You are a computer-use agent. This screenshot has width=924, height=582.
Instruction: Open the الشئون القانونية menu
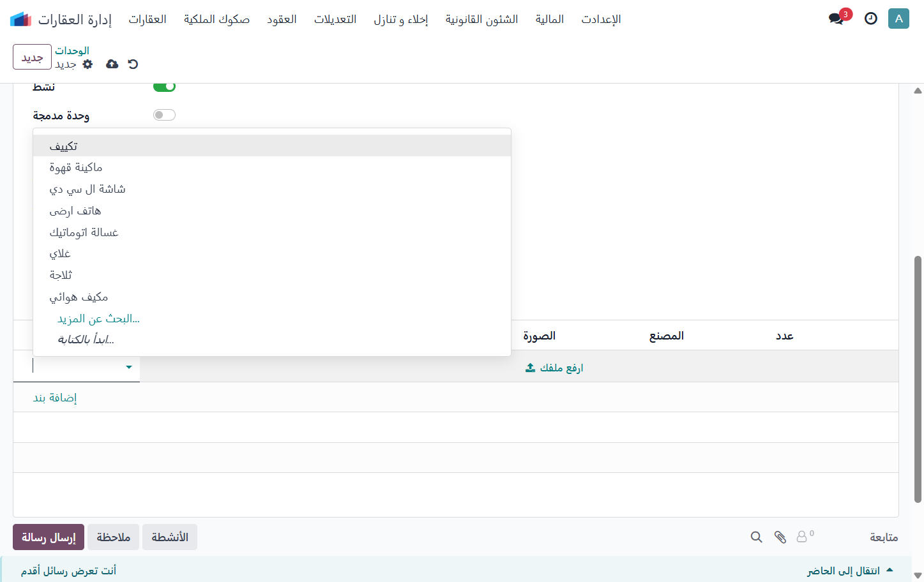coord(481,19)
